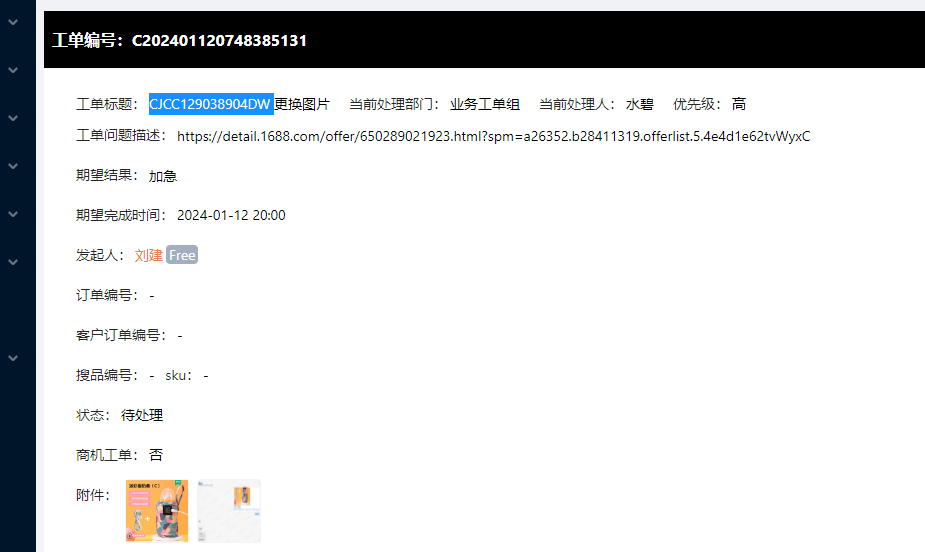
Task: Click the ticket number C202401120748385131 header
Action: click(x=219, y=41)
